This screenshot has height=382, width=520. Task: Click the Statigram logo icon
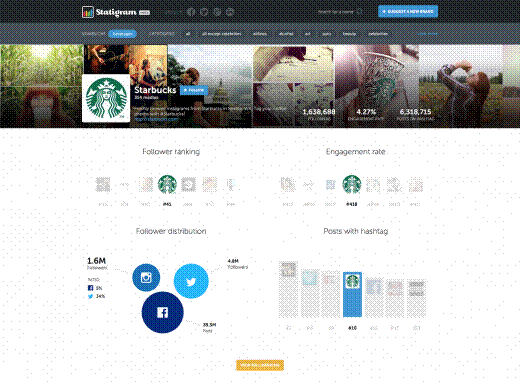tap(88, 12)
